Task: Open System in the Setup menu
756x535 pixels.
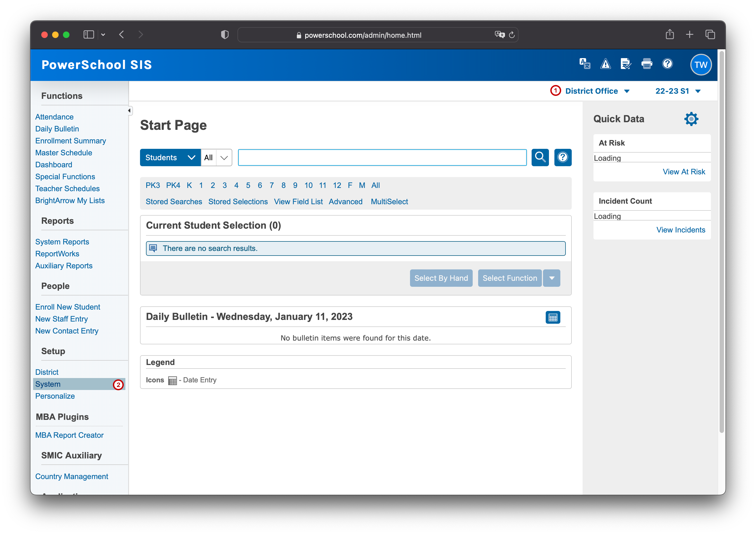Action: [x=48, y=384]
